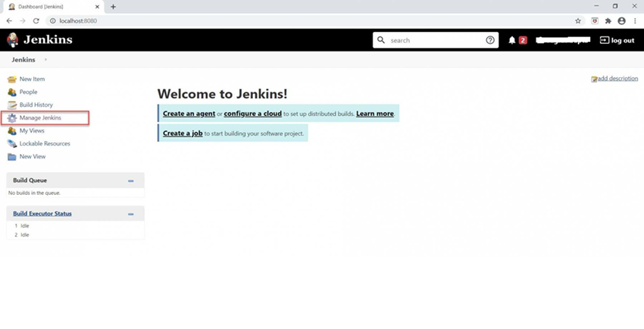Viewport: 644px width, 329px height.
Task: Open the notifications bell icon
Action: [511, 40]
